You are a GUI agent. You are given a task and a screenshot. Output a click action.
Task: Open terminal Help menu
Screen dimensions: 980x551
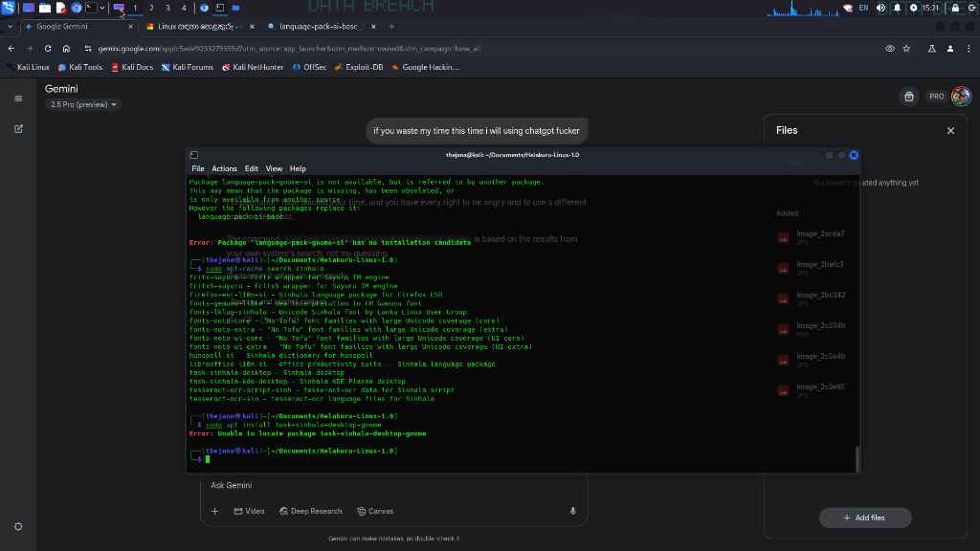[298, 168]
